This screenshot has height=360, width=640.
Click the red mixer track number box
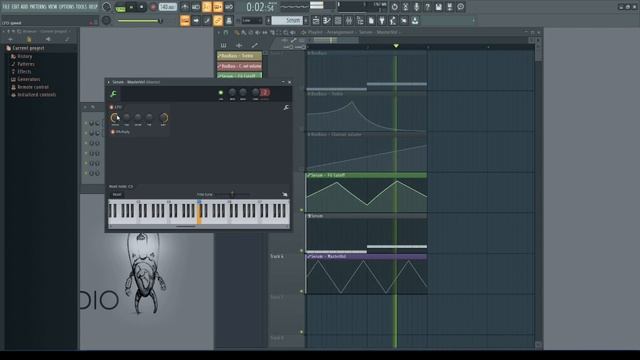click(x=264, y=93)
